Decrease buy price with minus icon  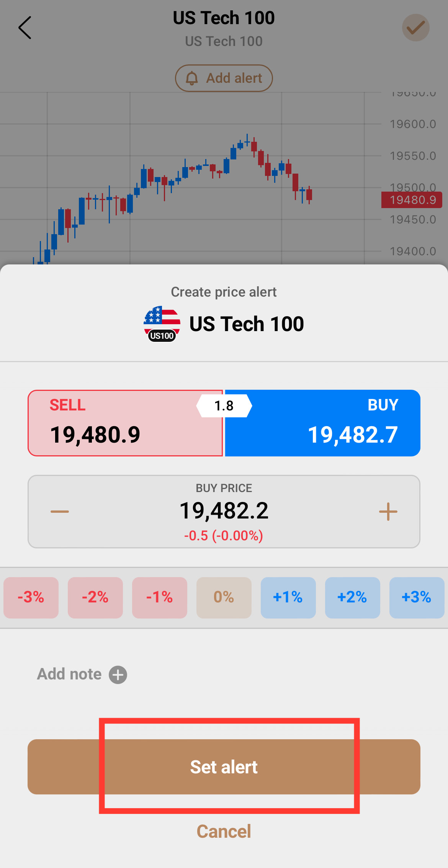[x=60, y=512]
